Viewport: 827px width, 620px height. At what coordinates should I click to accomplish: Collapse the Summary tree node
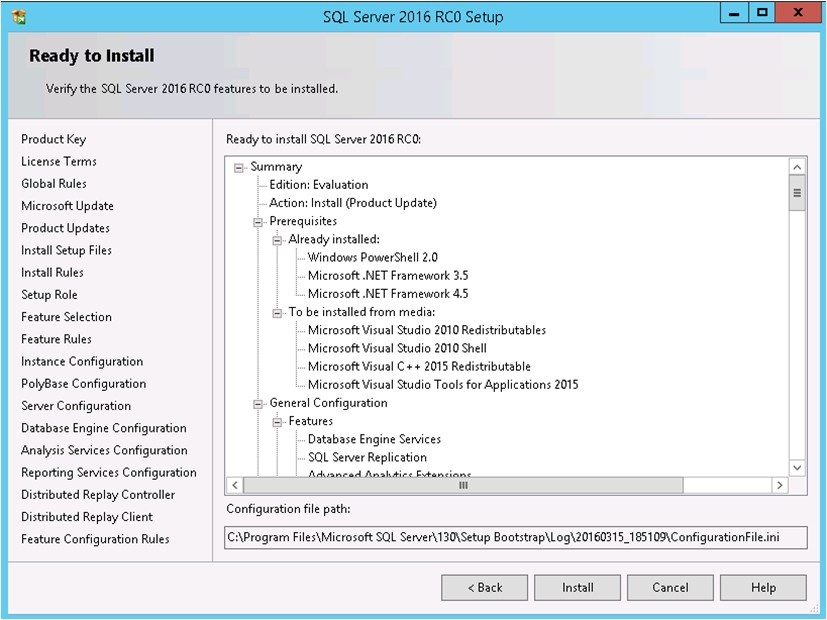[x=239, y=168]
